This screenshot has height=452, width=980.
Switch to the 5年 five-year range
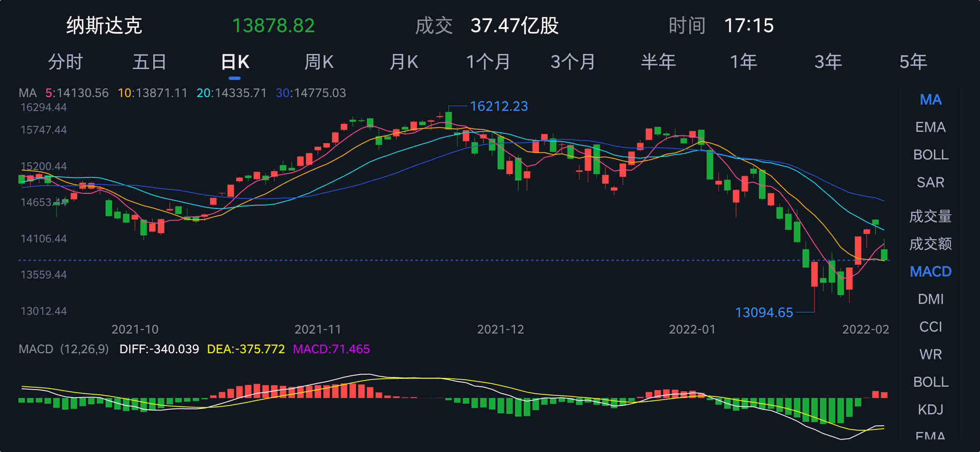[x=913, y=62]
